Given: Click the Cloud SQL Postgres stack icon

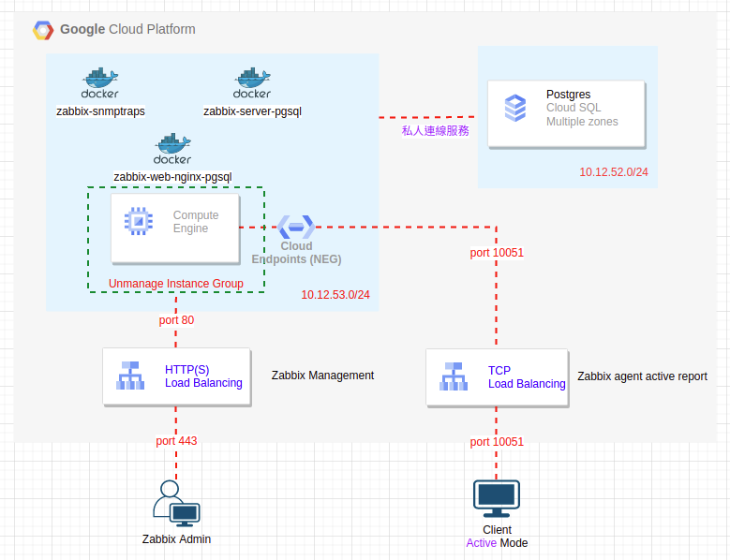Looking at the screenshot, I should pos(515,108).
